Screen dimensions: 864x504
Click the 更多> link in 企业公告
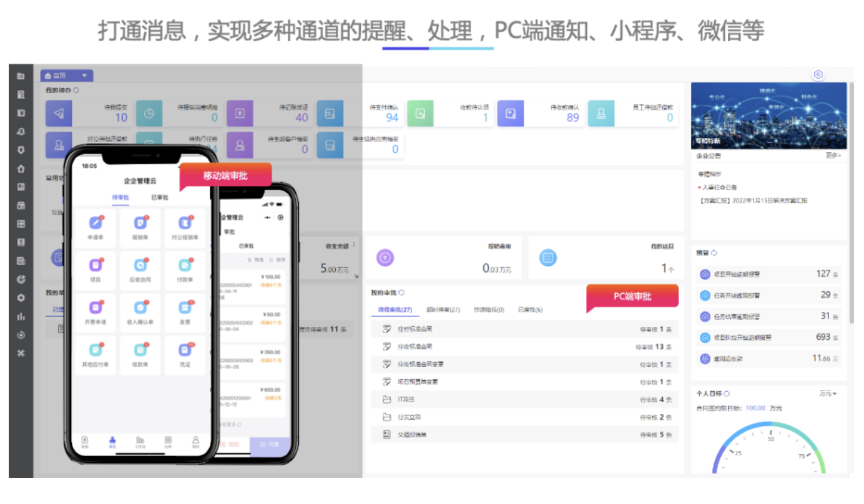tap(833, 155)
